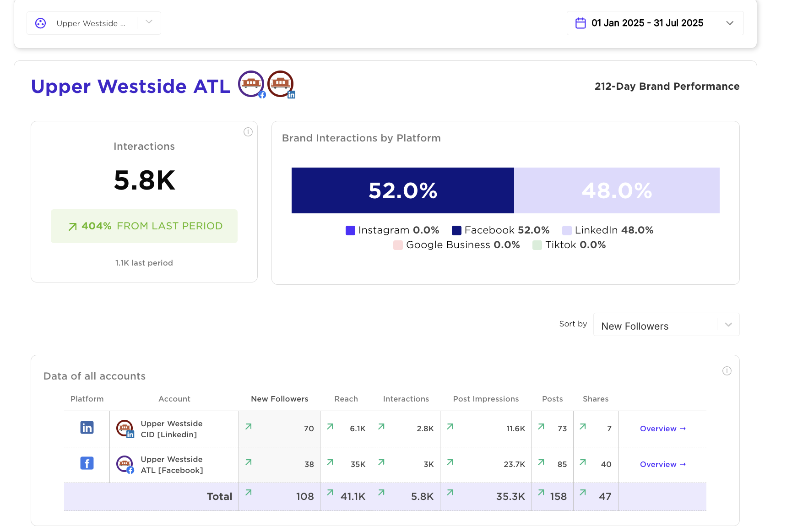Click the Platform column header
The width and height of the screenshot is (792, 532).
pyautogui.click(x=87, y=399)
